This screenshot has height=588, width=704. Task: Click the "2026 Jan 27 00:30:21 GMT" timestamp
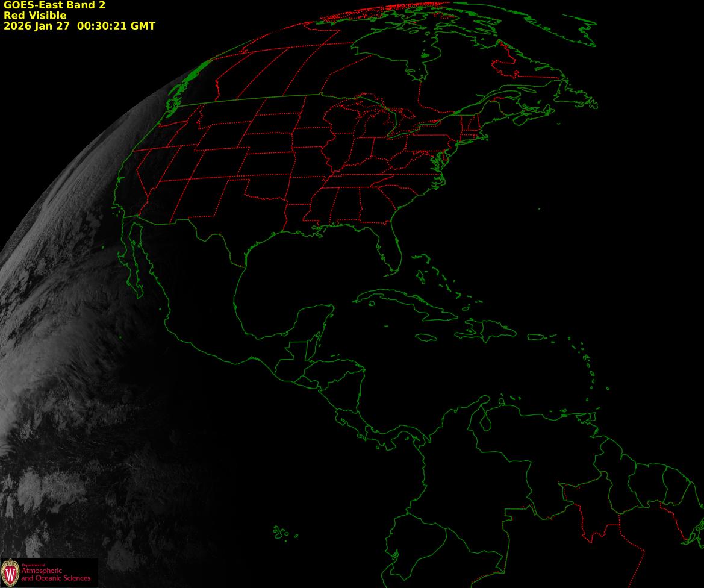click(x=79, y=26)
